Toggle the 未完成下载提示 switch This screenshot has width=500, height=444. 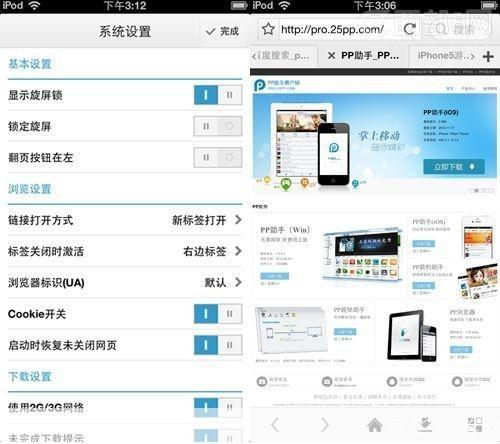click(218, 437)
